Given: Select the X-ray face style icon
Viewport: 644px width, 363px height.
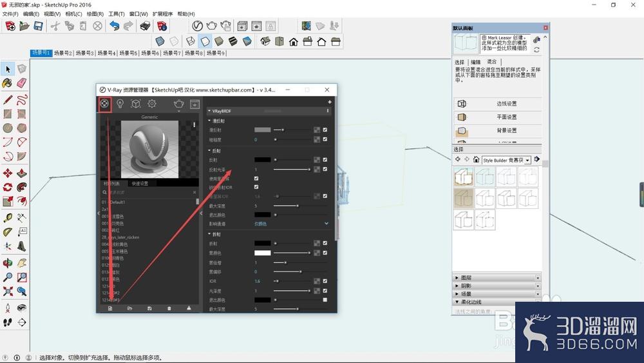Looking at the screenshot, I should click(x=160, y=41).
